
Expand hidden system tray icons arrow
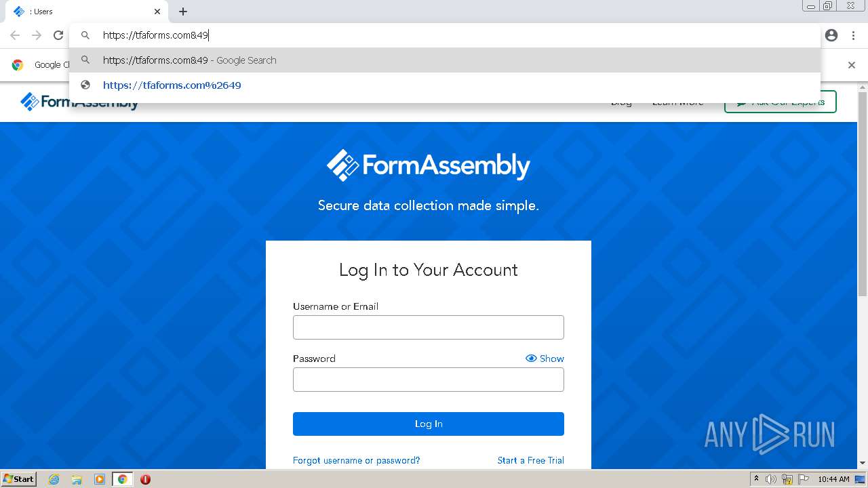point(756,479)
